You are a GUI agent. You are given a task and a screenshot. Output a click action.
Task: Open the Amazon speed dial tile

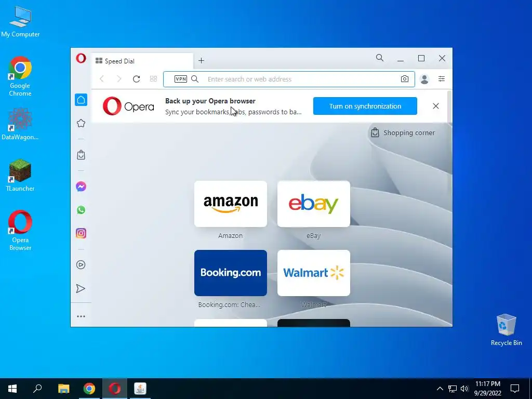point(231,204)
